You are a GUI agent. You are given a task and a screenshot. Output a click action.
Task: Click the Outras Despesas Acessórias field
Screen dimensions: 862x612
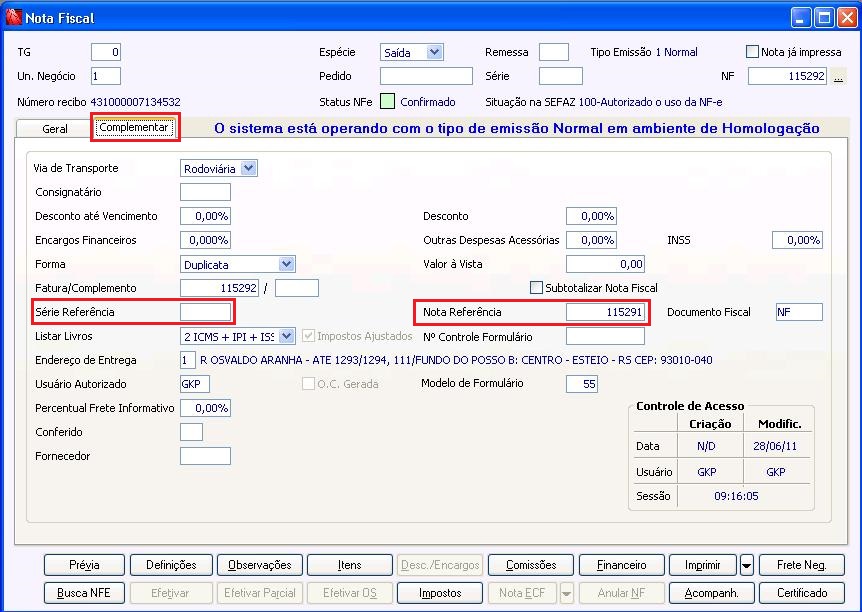pyautogui.click(x=591, y=240)
